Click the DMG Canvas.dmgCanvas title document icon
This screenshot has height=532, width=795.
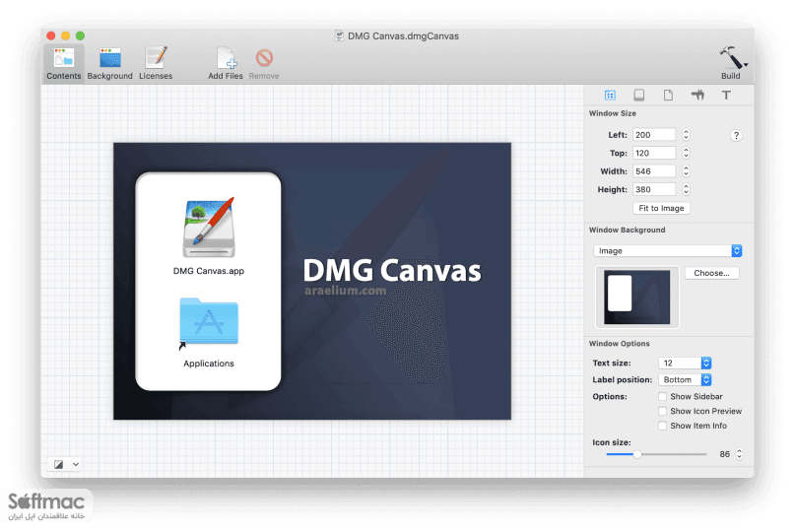pos(339,36)
